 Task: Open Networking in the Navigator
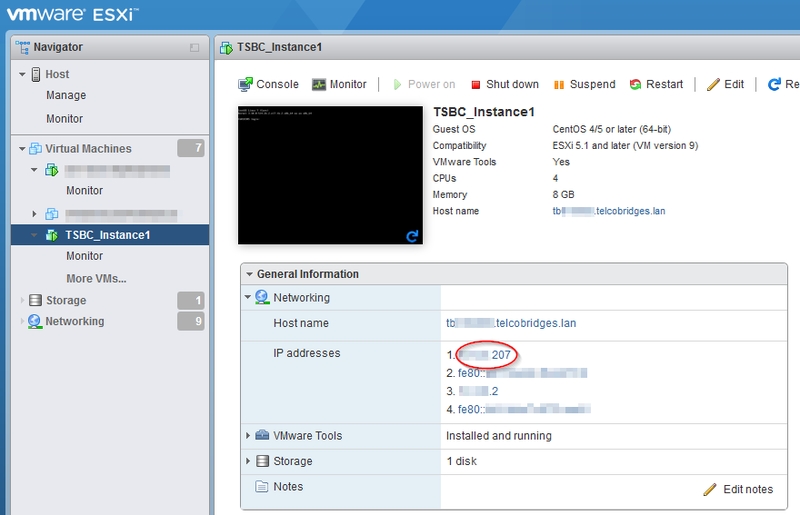click(x=74, y=321)
